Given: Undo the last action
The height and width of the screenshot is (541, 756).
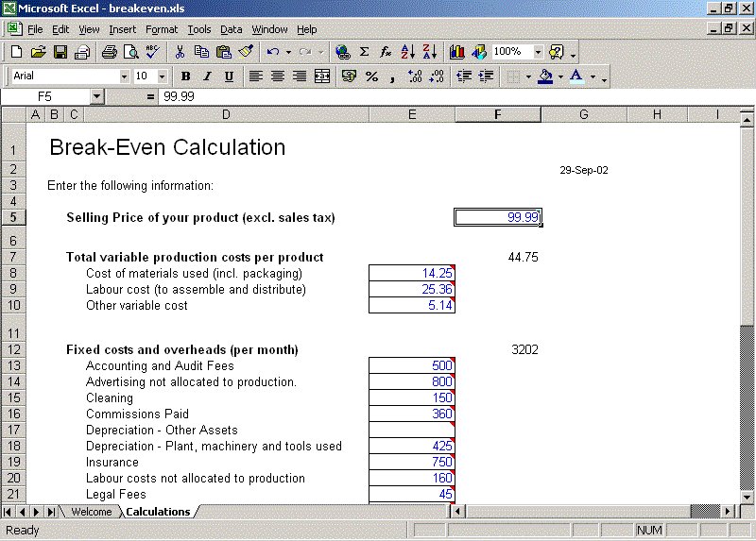Looking at the screenshot, I should pos(273,52).
